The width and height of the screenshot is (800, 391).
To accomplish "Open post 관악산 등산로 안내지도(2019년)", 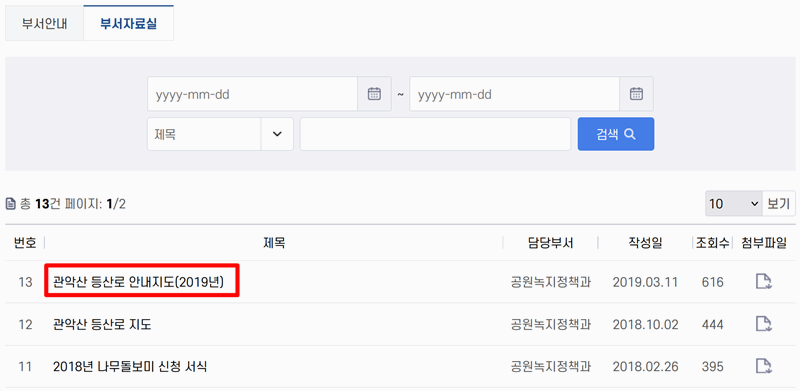I will pos(138,282).
